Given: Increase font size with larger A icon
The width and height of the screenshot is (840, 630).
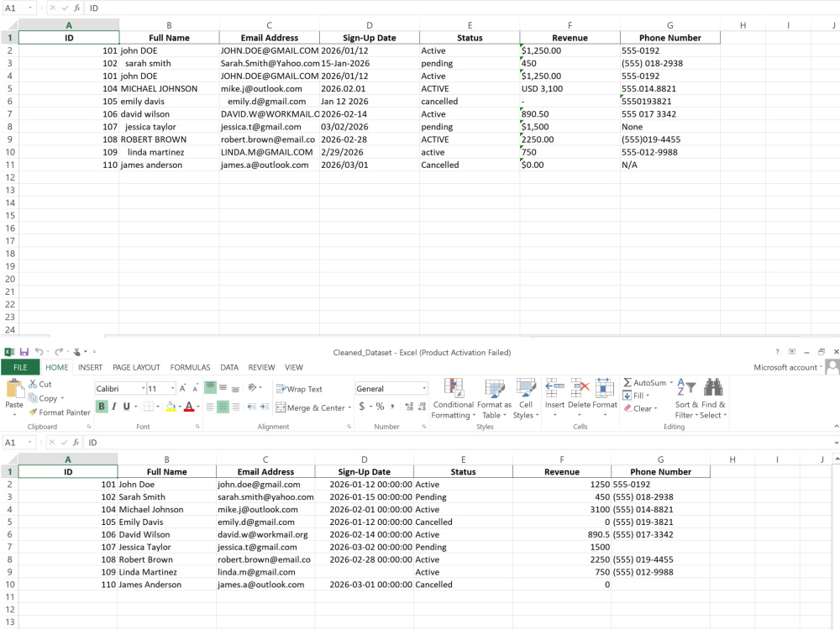Looking at the screenshot, I should pyautogui.click(x=182, y=388).
